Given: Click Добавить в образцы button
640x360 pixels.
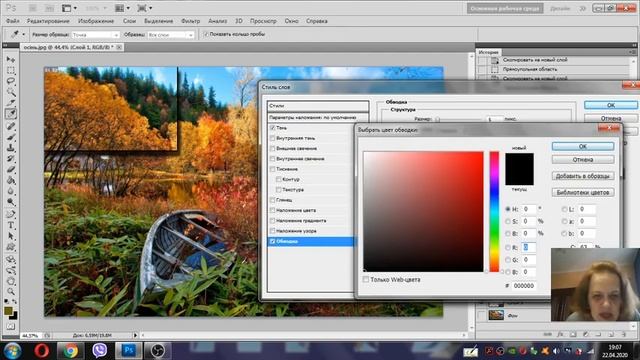Looking at the screenshot, I should coord(583,176).
